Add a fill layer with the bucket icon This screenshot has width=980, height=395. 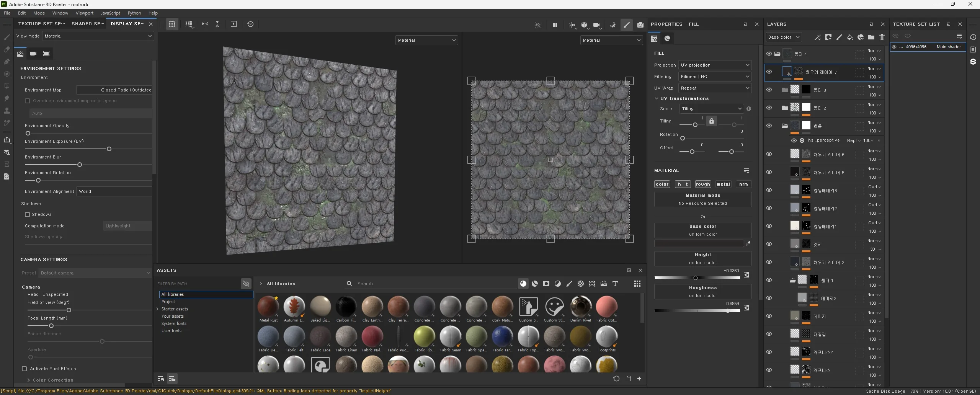pyautogui.click(x=849, y=37)
